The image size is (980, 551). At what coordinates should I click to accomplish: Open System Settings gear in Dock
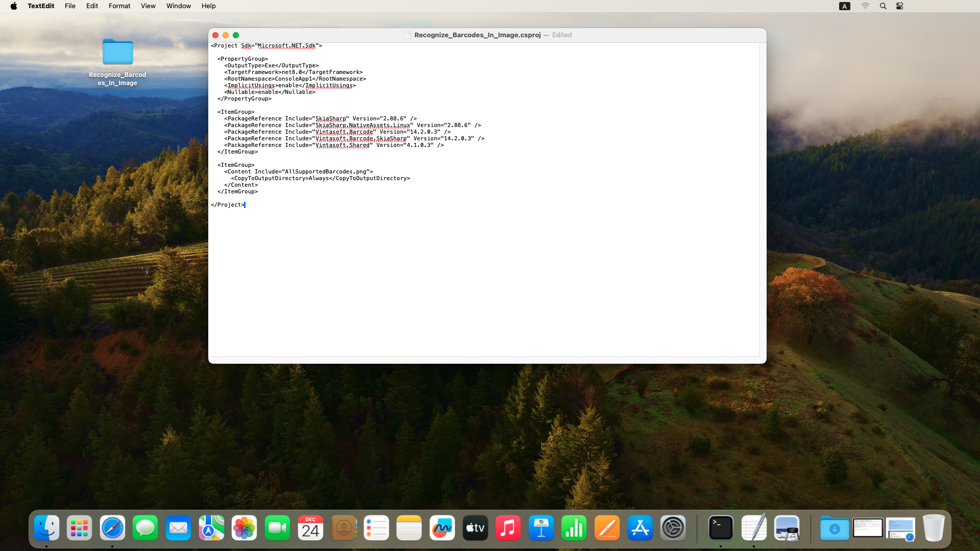click(x=673, y=528)
